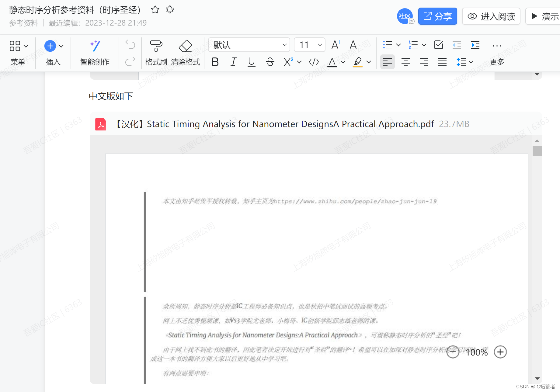
Task: Open the 菜单 menu
Action: pyautogui.click(x=18, y=53)
